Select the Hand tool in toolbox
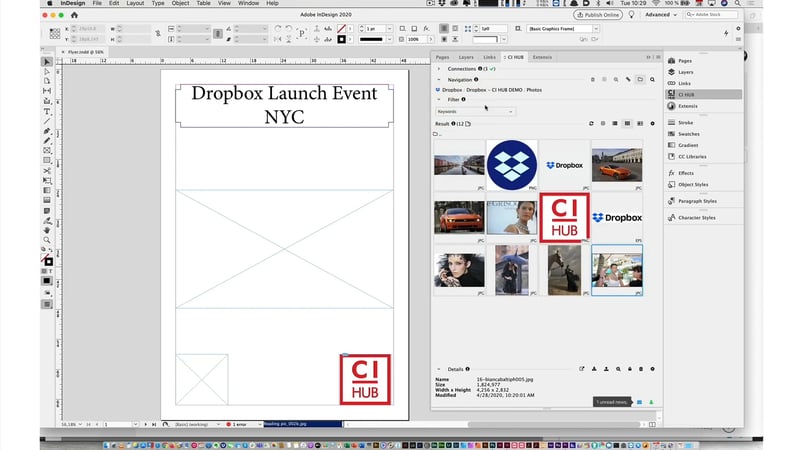800x450 pixels. click(x=47, y=230)
